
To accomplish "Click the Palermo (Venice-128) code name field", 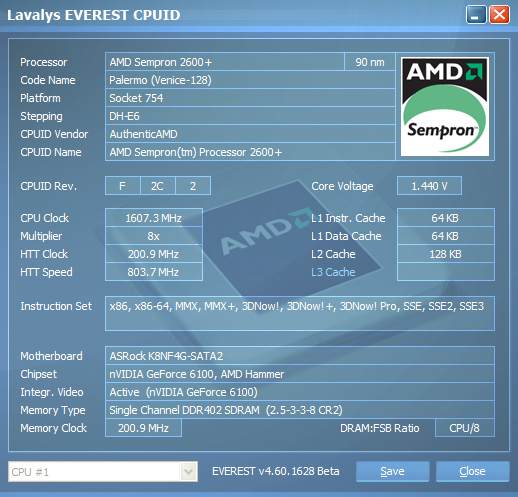I will [x=250, y=80].
